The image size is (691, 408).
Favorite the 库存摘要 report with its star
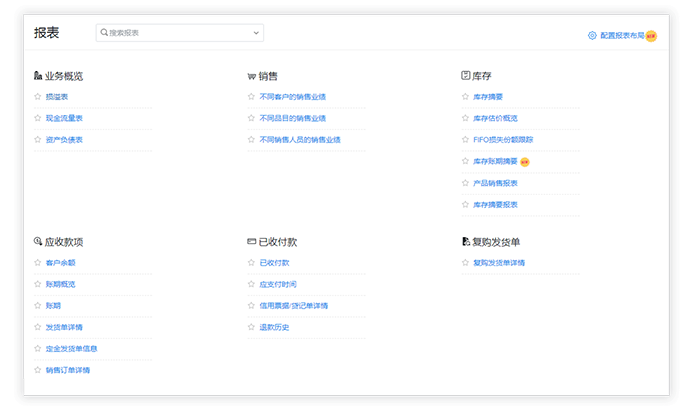coord(465,97)
